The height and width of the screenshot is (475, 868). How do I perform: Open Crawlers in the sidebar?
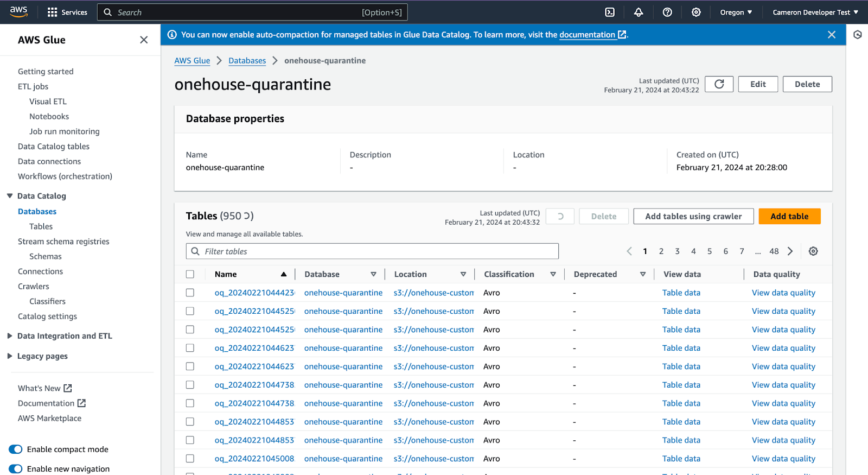[34, 287]
